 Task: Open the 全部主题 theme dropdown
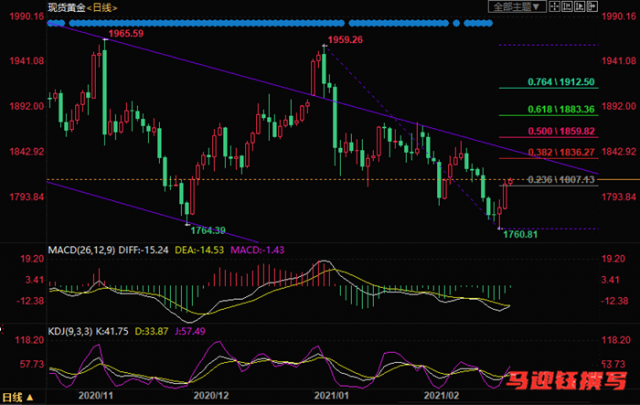tap(517, 7)
